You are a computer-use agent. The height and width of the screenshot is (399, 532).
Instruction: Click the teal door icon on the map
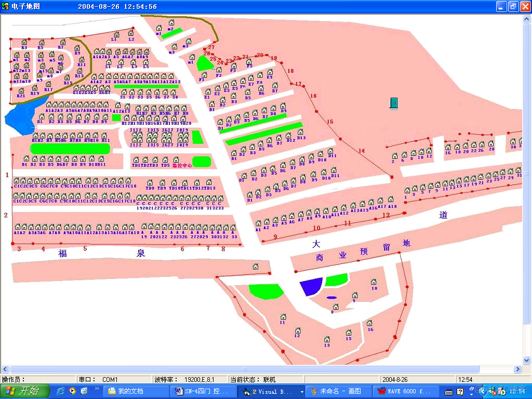394,103
